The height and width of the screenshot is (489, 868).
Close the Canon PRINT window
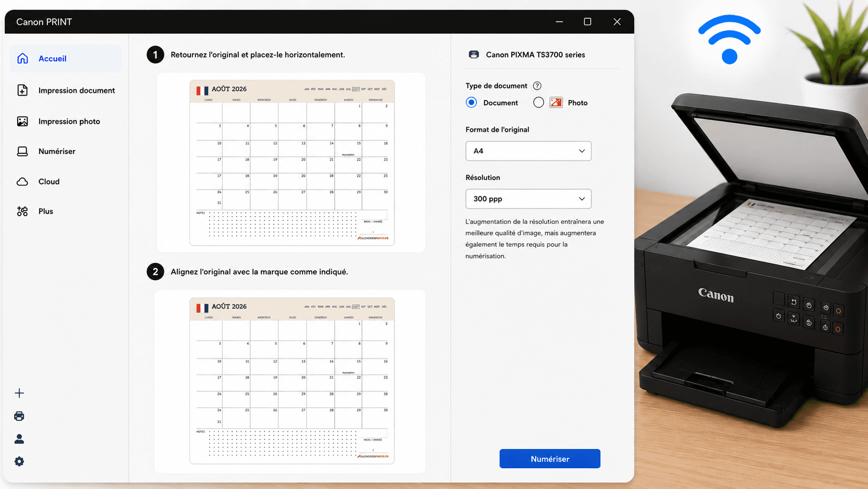click(617, 22)
